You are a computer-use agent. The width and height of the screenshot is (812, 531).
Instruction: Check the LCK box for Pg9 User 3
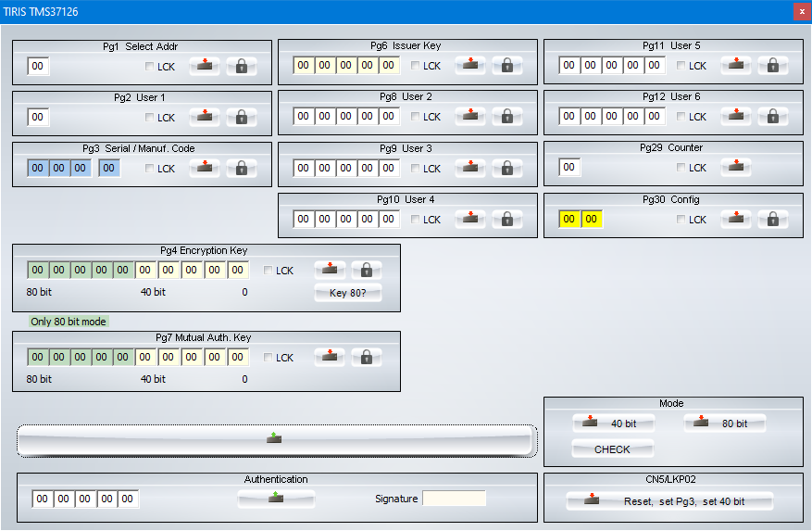point(415,168)
